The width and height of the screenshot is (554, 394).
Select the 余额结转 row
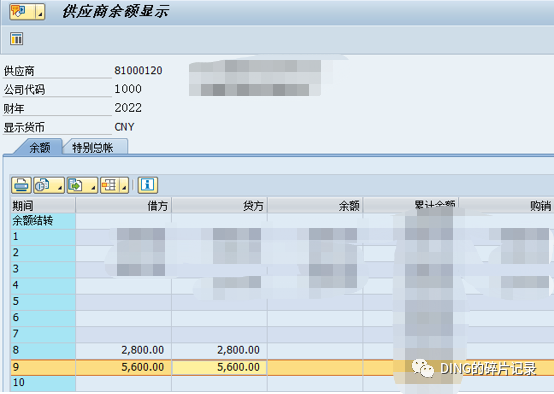coord(43,221)
